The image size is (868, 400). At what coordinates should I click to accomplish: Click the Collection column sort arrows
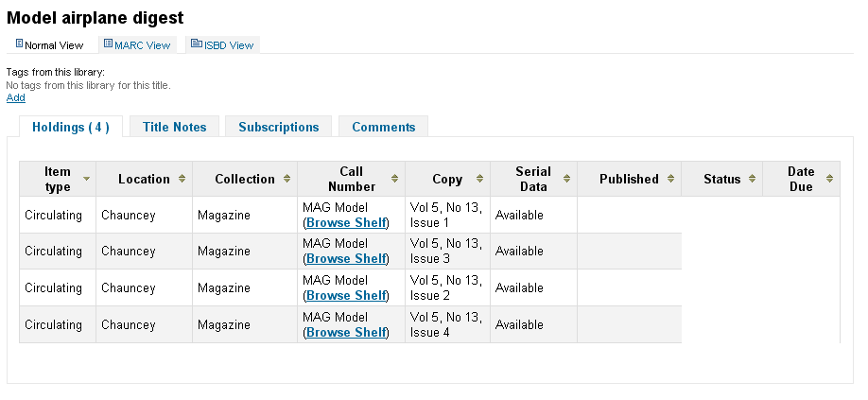(287, 179)
